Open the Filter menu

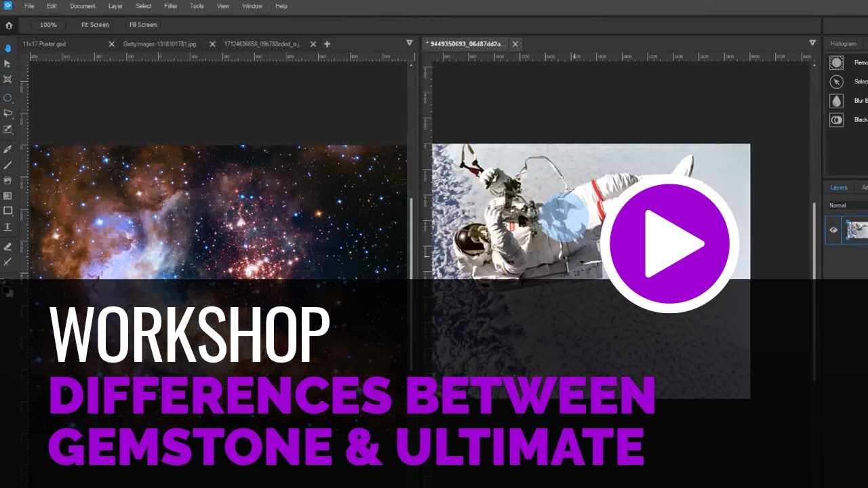pyautogui.click(x=171, y=6)
